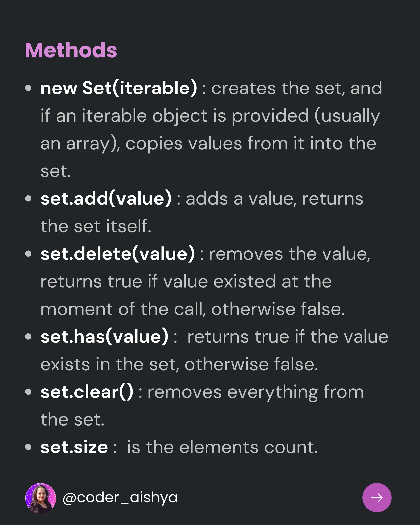Image resolution: width=420 pixels, height=525 pixels.
Task: Click the bullet next to set.clear()
Action: pyautogui.click(x=29, y=392)
